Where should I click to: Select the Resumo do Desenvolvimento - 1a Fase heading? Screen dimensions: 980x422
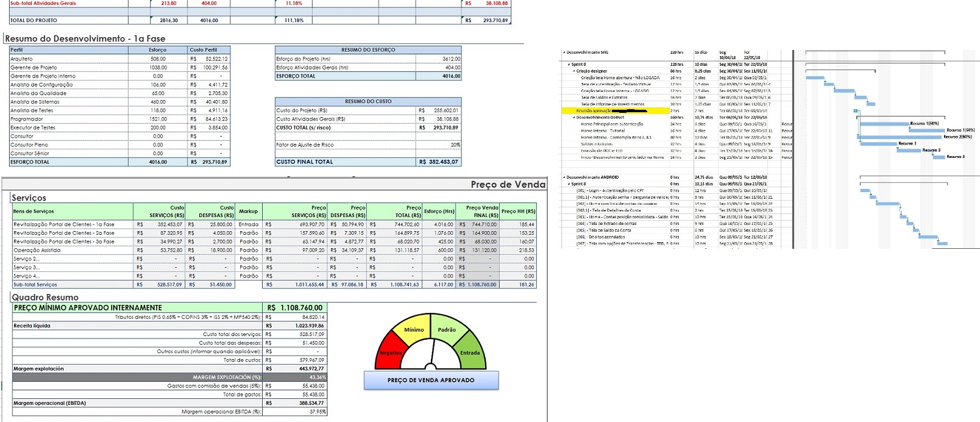click(85, 38)
